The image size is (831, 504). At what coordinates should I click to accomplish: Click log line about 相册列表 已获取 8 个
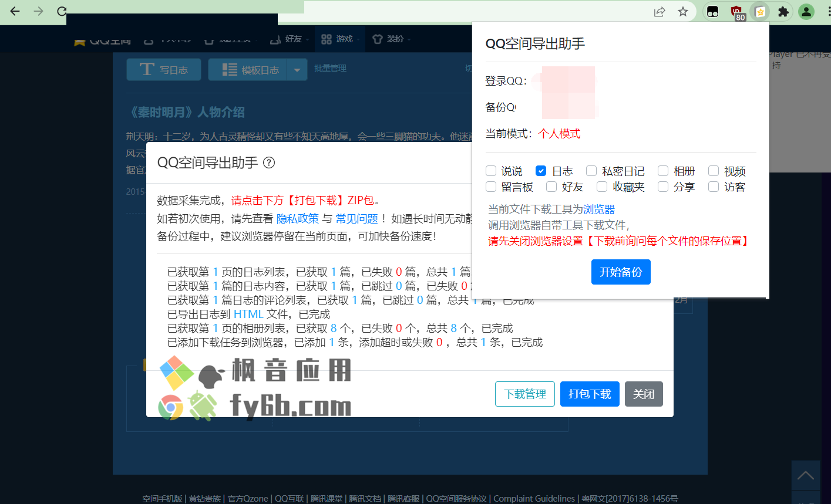[340, 328]
